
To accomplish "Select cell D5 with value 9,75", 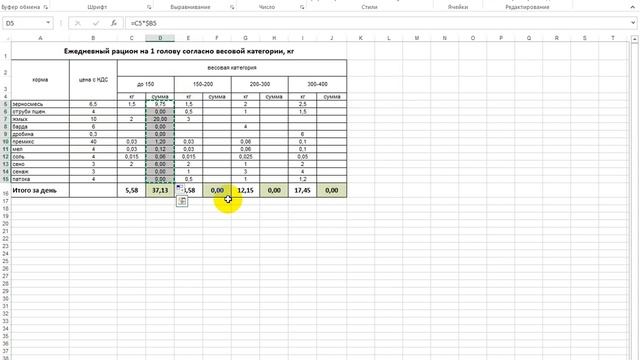I will 160,104.
